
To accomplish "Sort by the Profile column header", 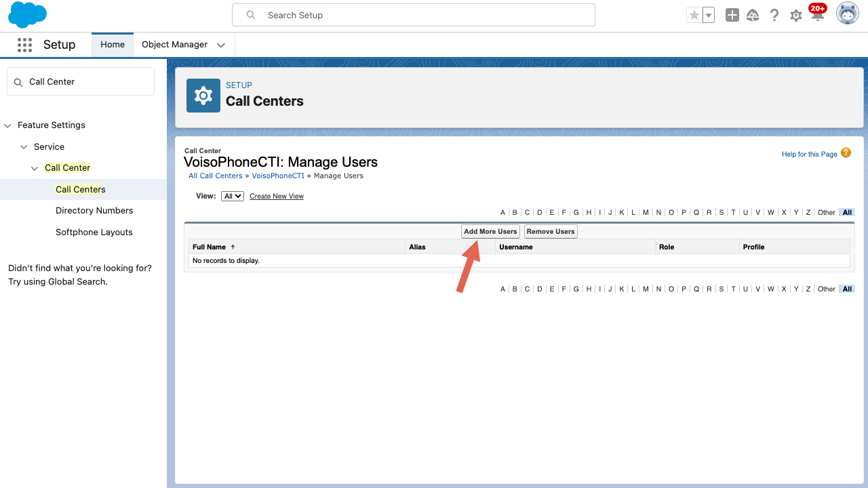I will [x=753, y=247].
